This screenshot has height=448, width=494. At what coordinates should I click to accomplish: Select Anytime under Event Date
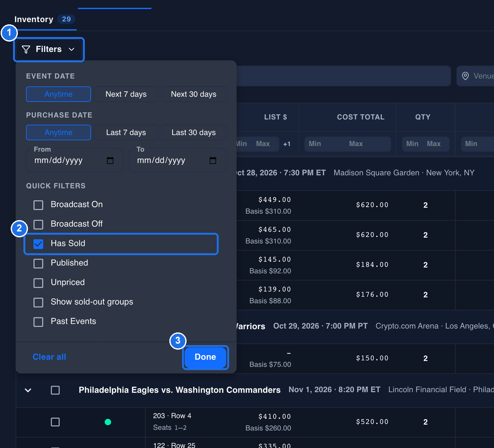point(59,94)
